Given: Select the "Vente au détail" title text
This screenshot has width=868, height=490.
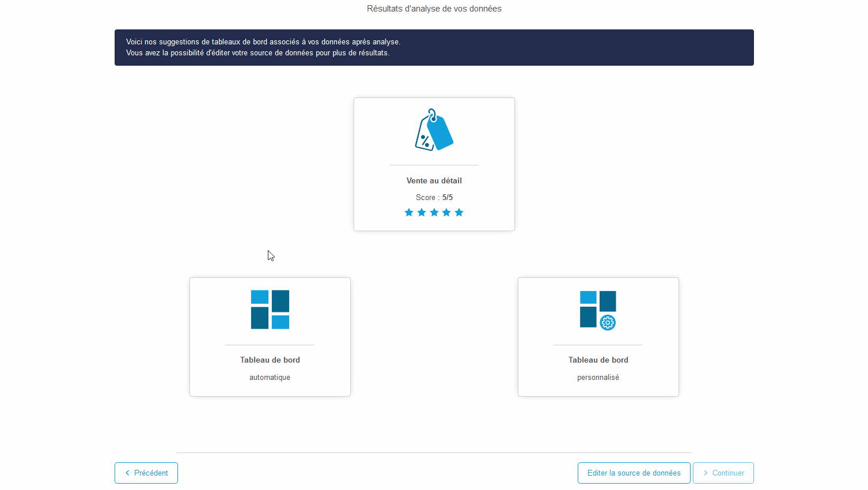Looking at the screenshot, I should (434, 180).
